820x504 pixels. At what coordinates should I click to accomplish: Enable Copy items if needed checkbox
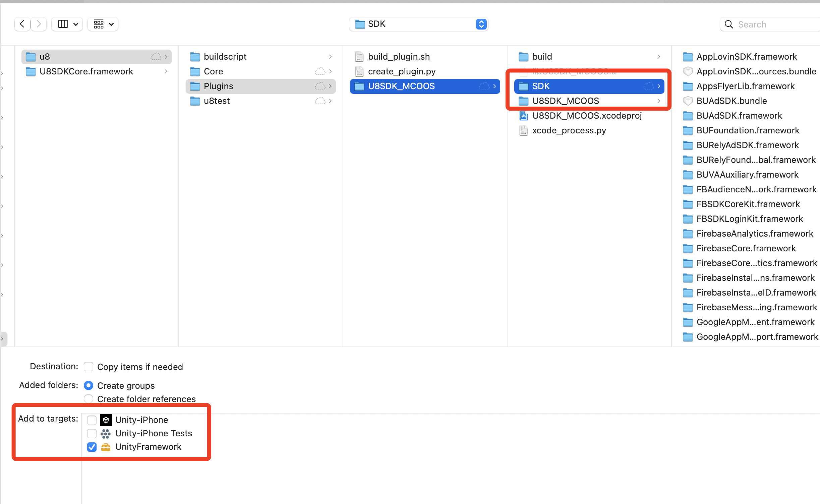[89, 367]
